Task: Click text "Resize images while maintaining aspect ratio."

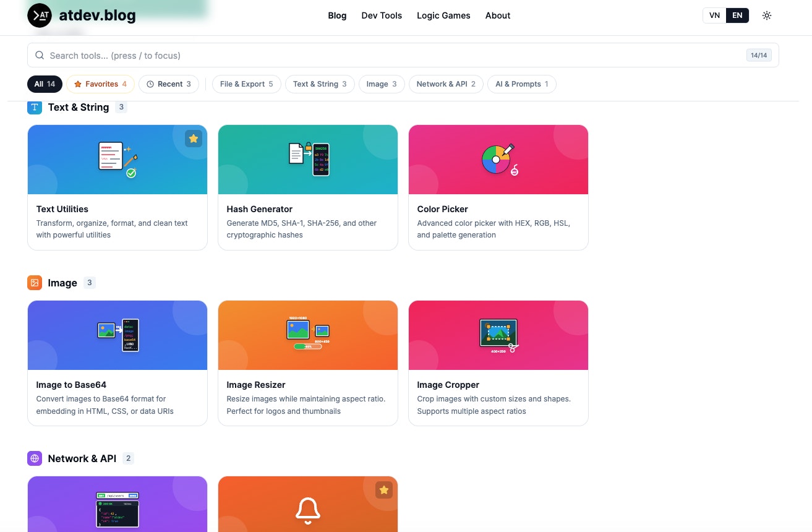Action: tap(306, 399)
